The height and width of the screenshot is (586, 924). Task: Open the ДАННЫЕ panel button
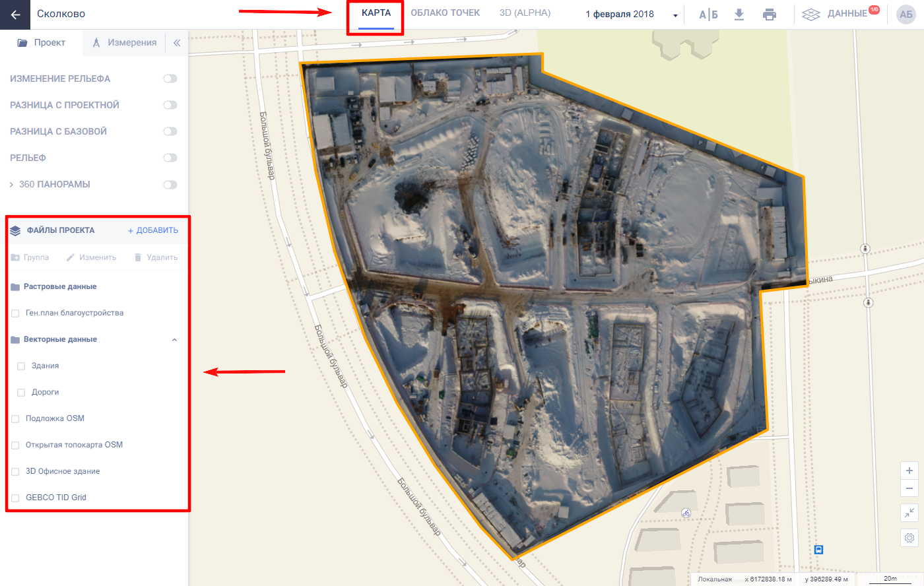[x=840, y=14]
